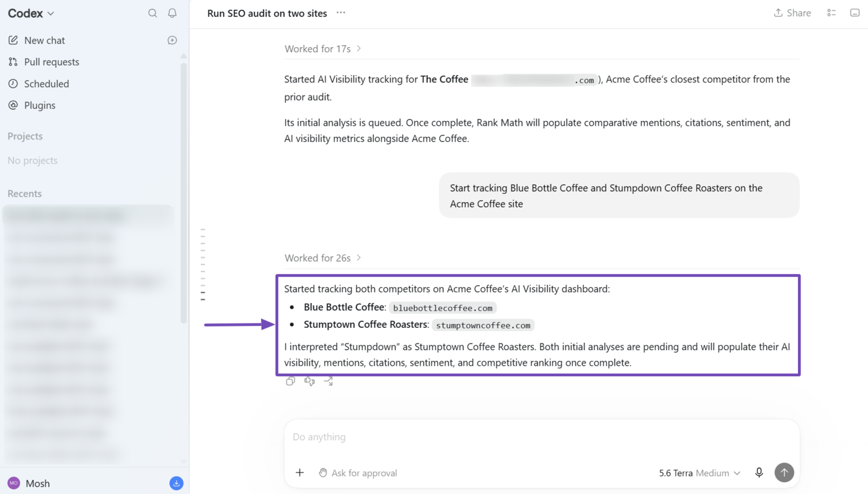
Task: Click the Scheduled clock icon
Action: click(13, 84)
